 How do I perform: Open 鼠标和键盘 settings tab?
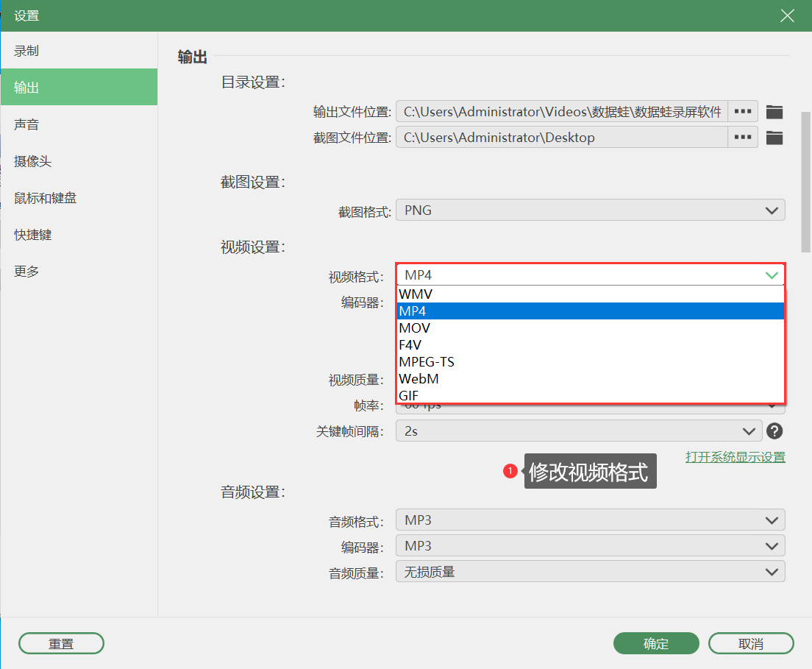(x=79, y=198)
